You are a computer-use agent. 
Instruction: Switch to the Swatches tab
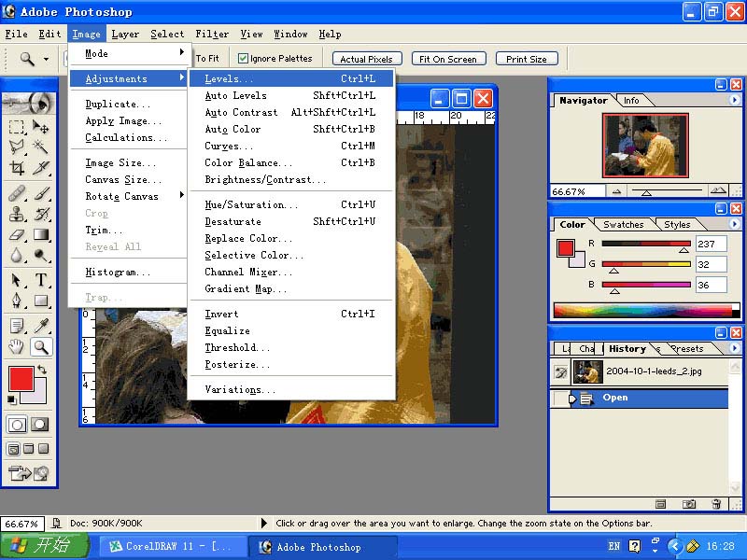[x=623, y=224]
